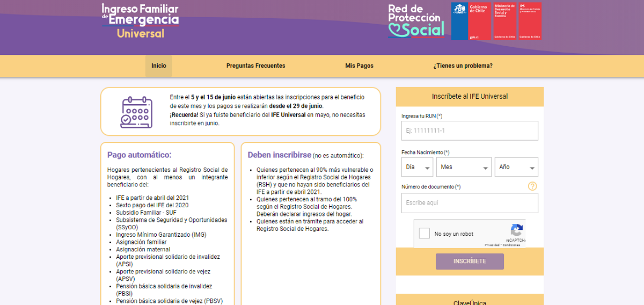
Task: Click the Red de Protección Social logo
Action: [x=416, y=21]
